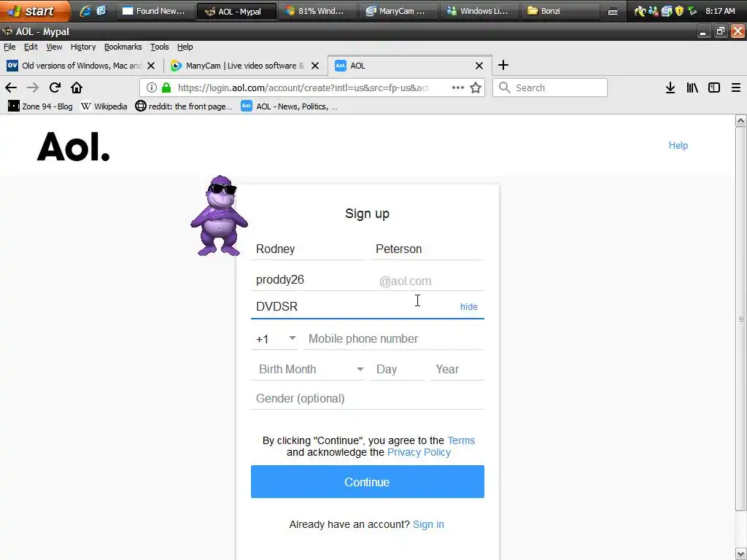The height and width of the screenshot is (560, 747).
Task: Switch to Windows Li... taskbar window
Action: (479, 11)
